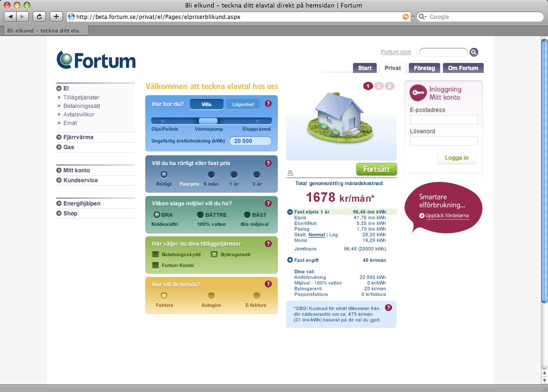The width and height of the screenshot is (548, 392).
Task: Switch to the Om Fortum tab
Action: (463, 68)
